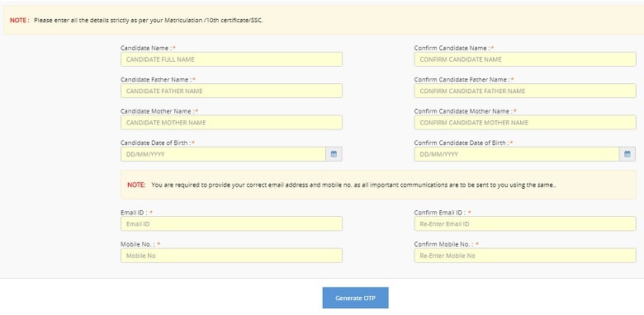
Task: Click the 'Confirm Candidate Name :' label
Action: coord(452,48)
